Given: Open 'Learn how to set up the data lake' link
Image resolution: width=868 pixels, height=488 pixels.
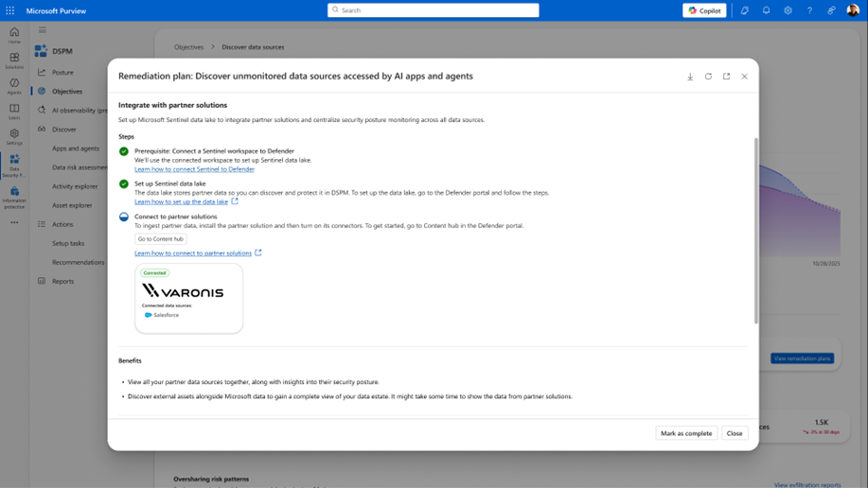Looking at the screenshot, I should [181, 202].
